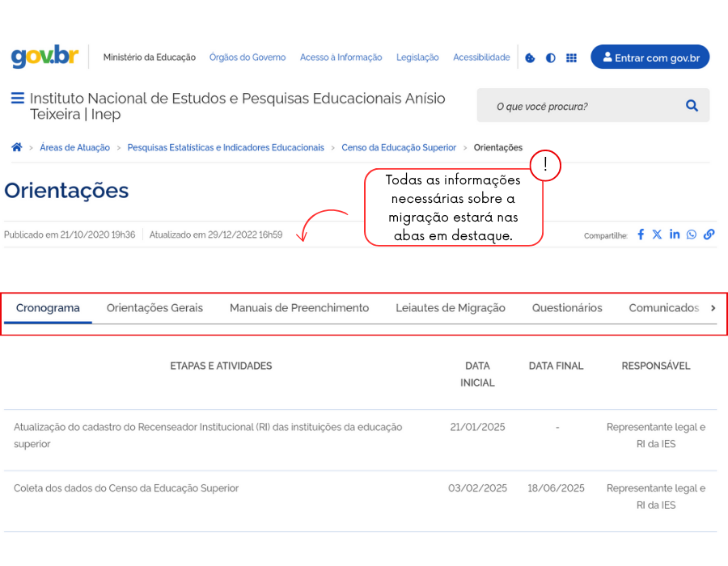The width and height of the screenshot is (728, 566).
Task: Share page via WhatsApp
Action: click(692, 234)
